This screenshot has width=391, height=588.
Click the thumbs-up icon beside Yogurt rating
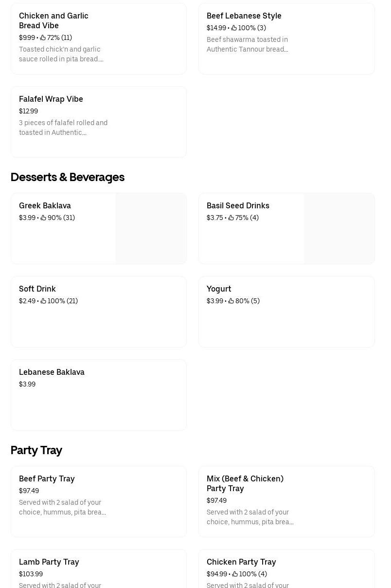click(231, 301)
